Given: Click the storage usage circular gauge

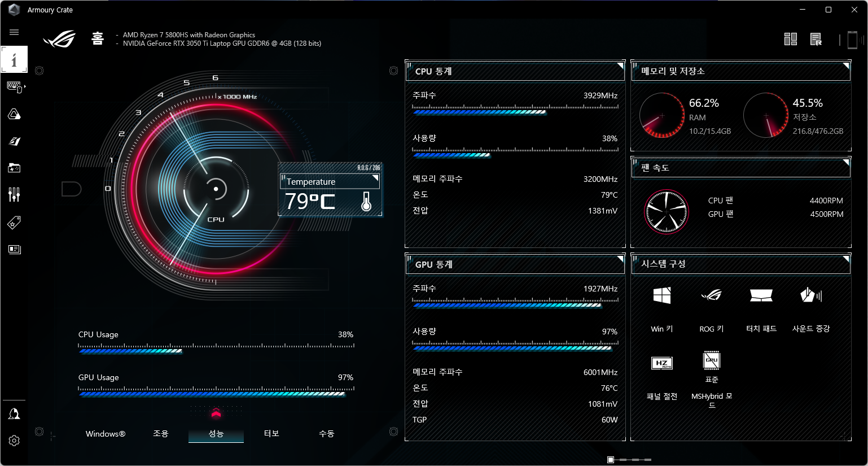Looking at the screenshot, I should point(766,115).
